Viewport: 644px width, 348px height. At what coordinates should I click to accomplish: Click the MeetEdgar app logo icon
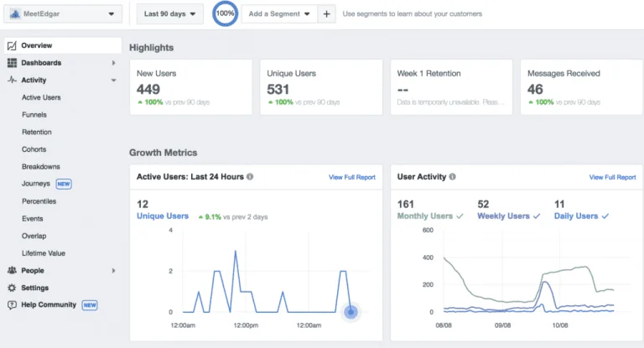click(15, 14)
